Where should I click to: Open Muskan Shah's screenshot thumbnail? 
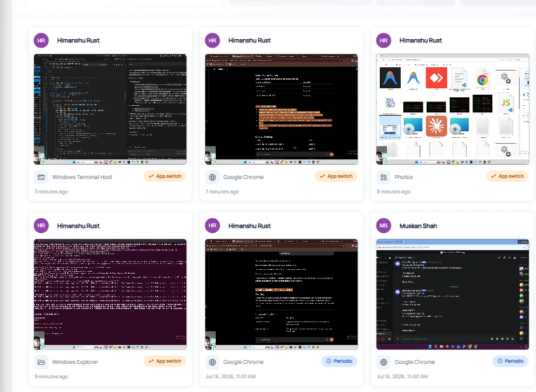(452, 294)
